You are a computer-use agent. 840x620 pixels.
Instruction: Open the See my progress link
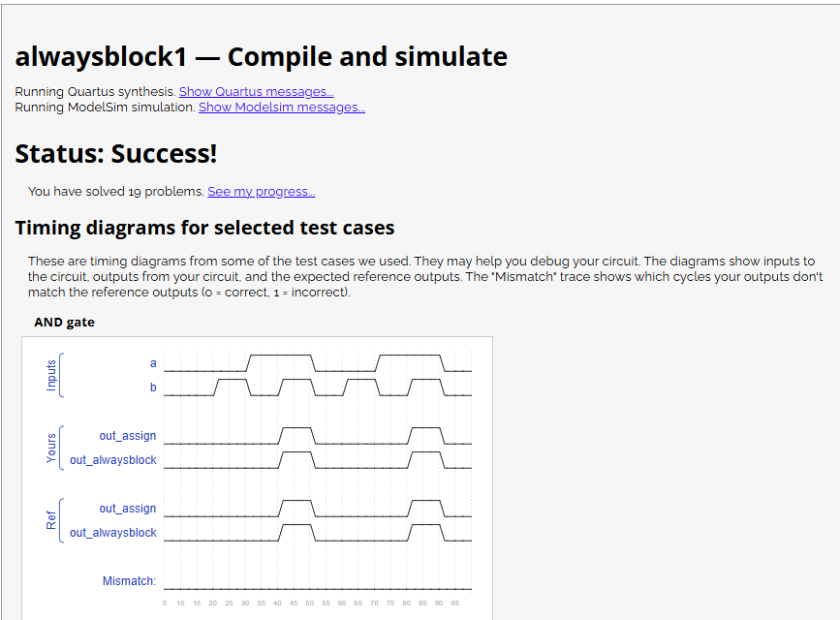coord(261,191)
